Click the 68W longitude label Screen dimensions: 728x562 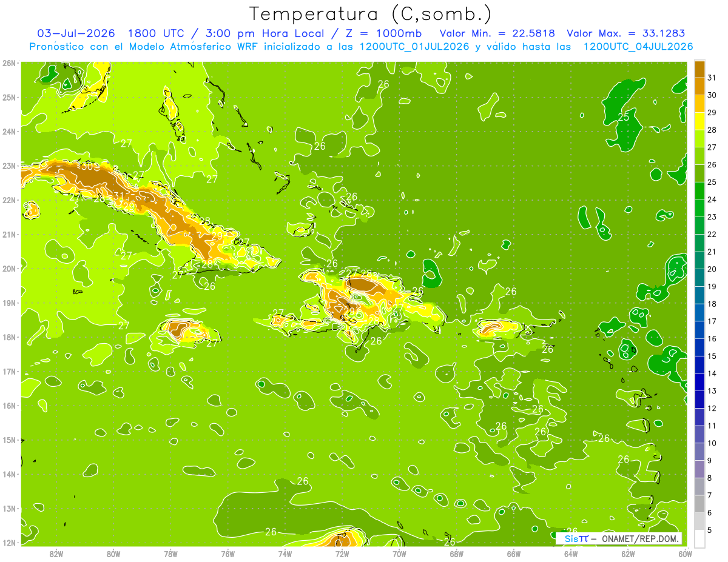click(x=457, y=554)
